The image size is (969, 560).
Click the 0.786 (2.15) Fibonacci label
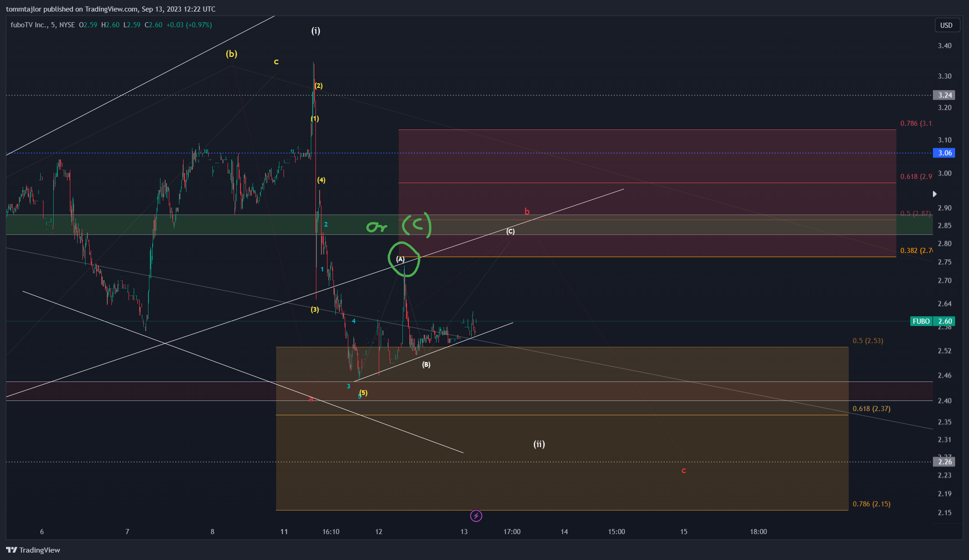point(871,504)
